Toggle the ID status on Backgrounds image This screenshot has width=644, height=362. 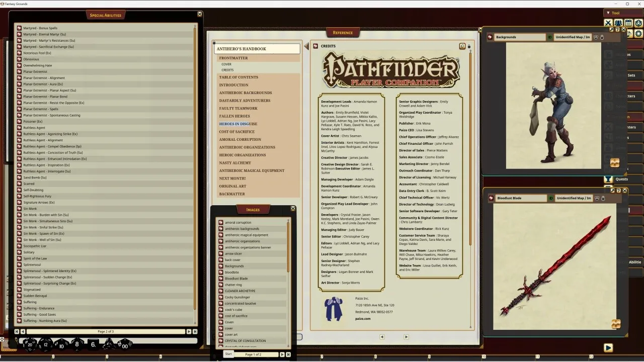coord(549,37)
